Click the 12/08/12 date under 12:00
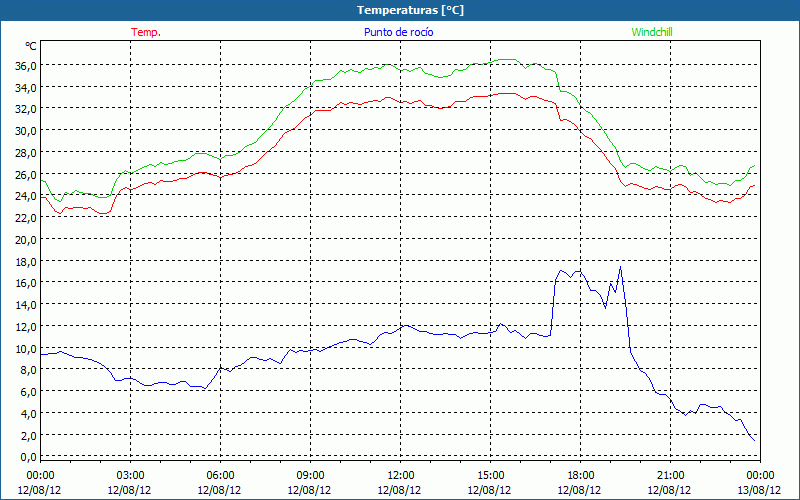Viewport: 800px width, 500px height. 399,490
